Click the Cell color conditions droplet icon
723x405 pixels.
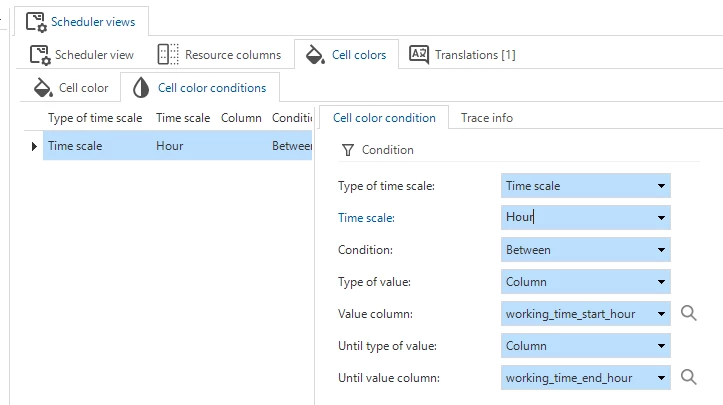coord(142,88)
